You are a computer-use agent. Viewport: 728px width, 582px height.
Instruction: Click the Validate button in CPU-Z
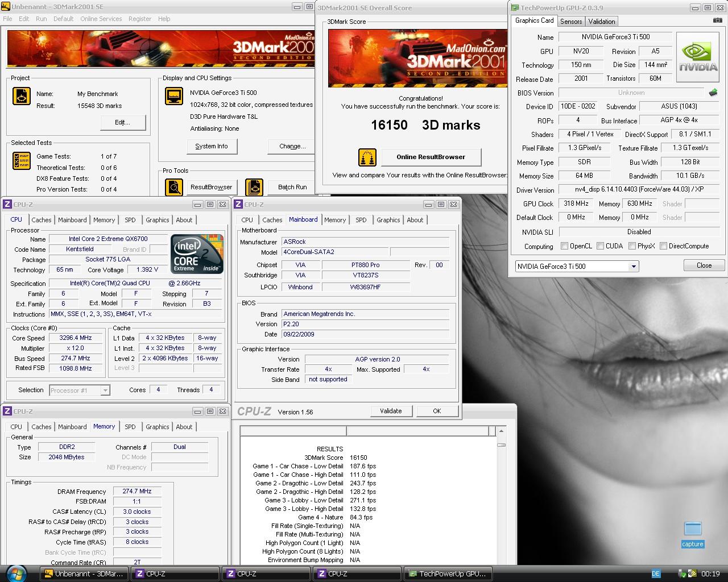click(x=391, y=411)
